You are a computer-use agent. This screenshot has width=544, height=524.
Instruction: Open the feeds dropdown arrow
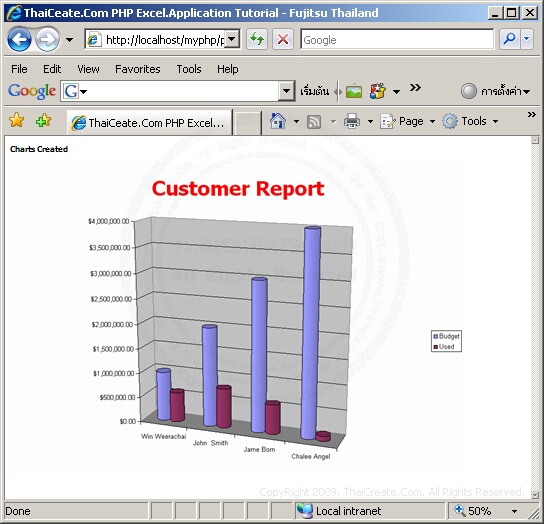(333, 121)
